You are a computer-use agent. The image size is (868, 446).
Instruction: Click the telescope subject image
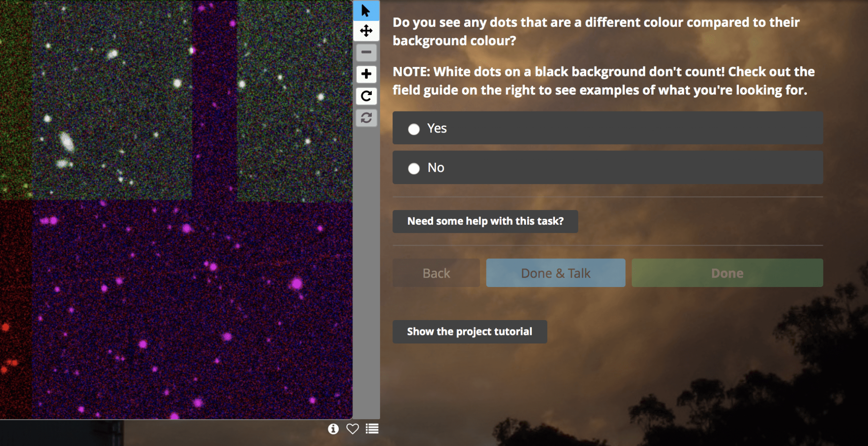point(176,209)
